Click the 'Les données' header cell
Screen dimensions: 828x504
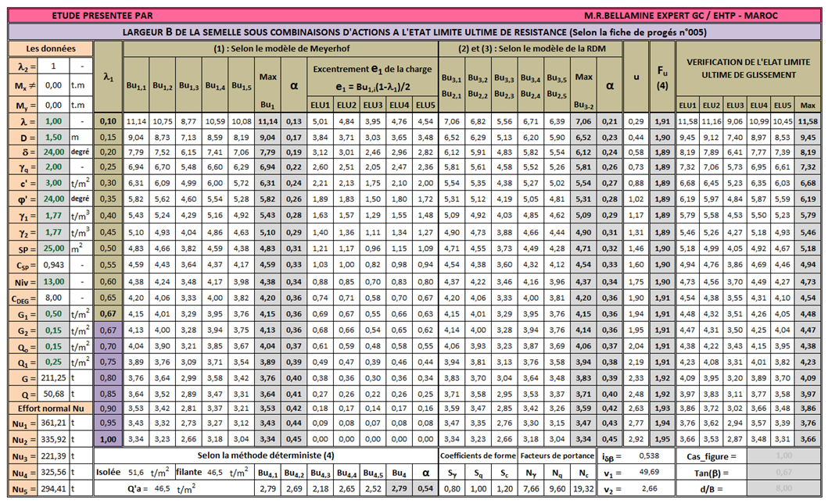click(51, 48)
